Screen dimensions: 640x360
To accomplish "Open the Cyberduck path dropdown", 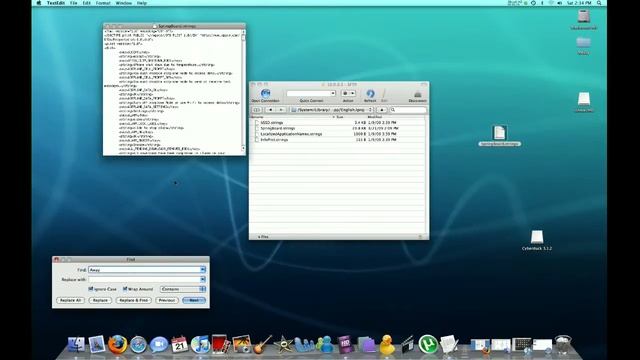I will point(331,110).
